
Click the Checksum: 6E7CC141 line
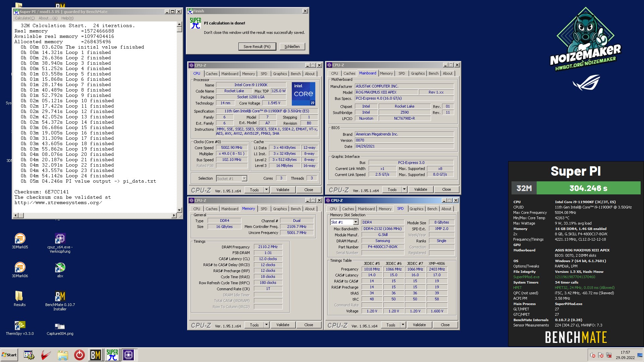(42, 192)
